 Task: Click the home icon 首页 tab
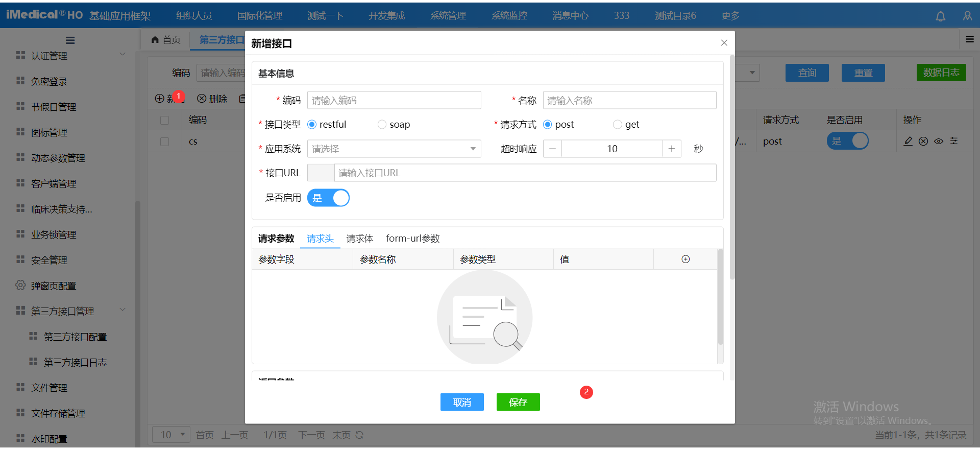click(166, 40)
